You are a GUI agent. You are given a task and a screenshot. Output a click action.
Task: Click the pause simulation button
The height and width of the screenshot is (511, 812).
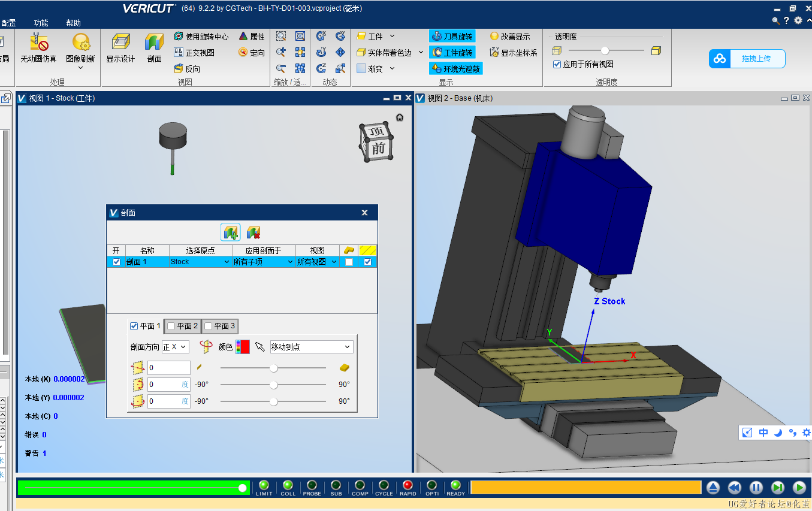(x=756, y=488)
